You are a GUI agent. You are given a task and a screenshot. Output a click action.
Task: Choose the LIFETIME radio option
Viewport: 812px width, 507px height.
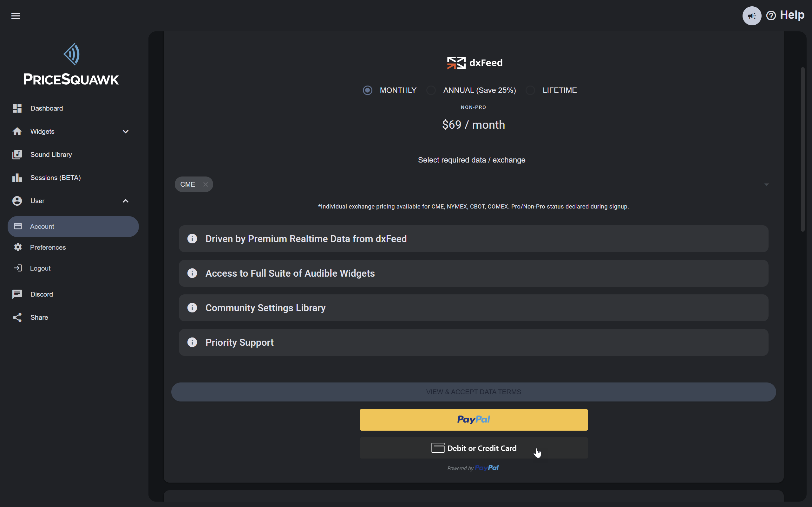click(530, 90)
